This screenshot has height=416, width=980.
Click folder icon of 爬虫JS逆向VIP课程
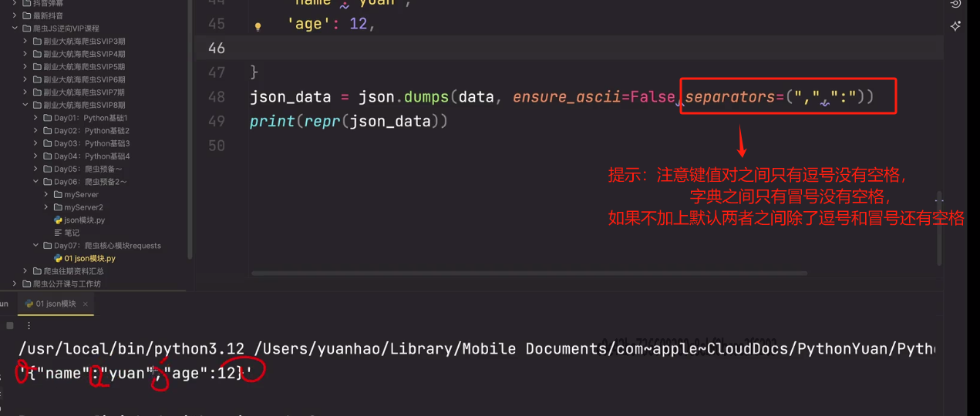click(x=26, y=29)
